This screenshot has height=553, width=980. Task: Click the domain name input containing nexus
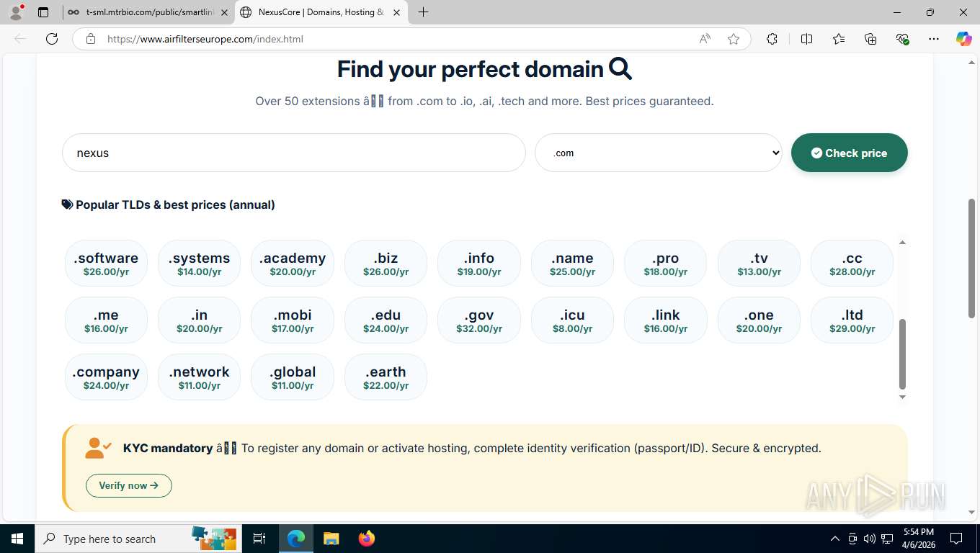[294, 153]
